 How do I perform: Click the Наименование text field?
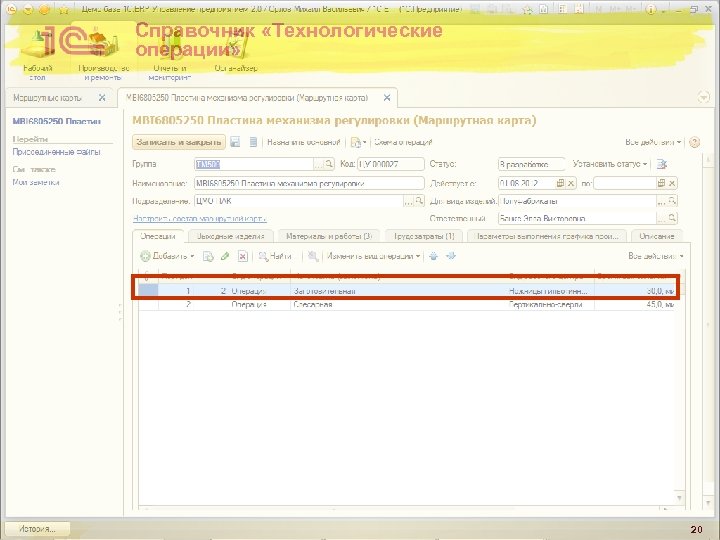point(309,183)
